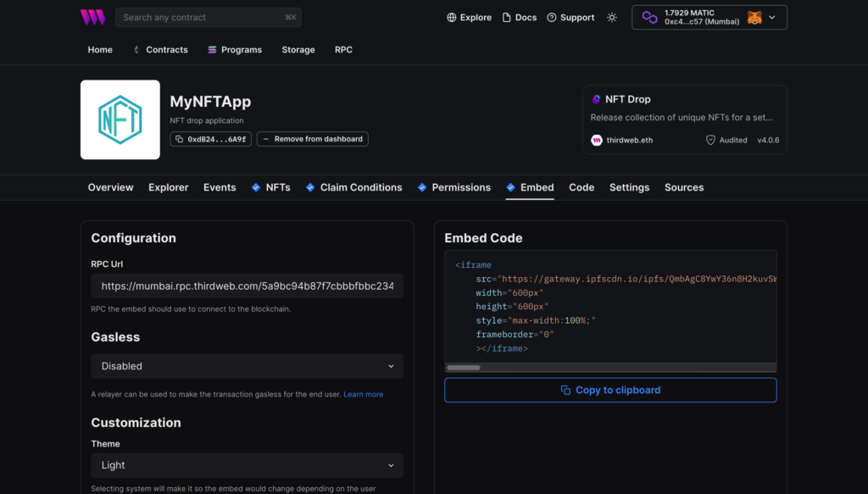Click Remove from dashboard button
This screenshot has width=868, height=494.
[312, 139]
